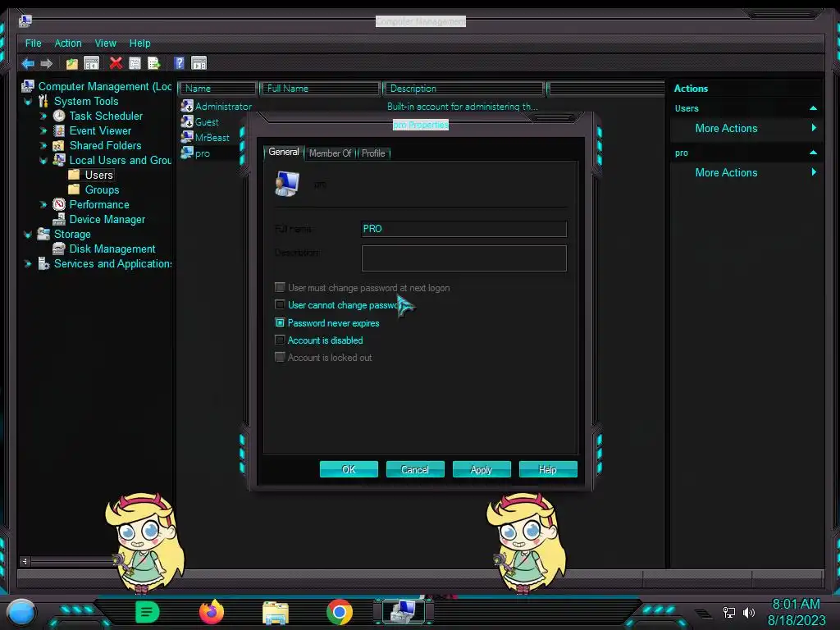Toggle Show/Hide Action Pane icon
The image size is (840, 630).
coord(199,63)
